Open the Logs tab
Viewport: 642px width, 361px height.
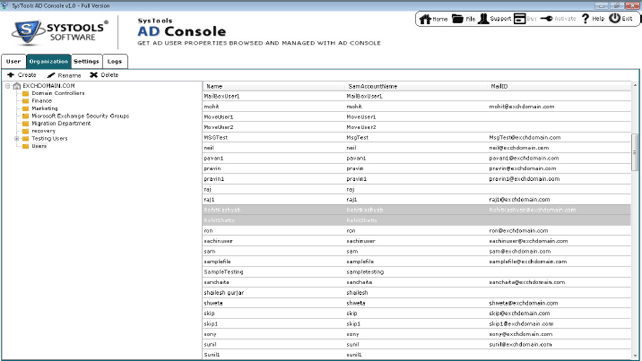click(115, 61)
